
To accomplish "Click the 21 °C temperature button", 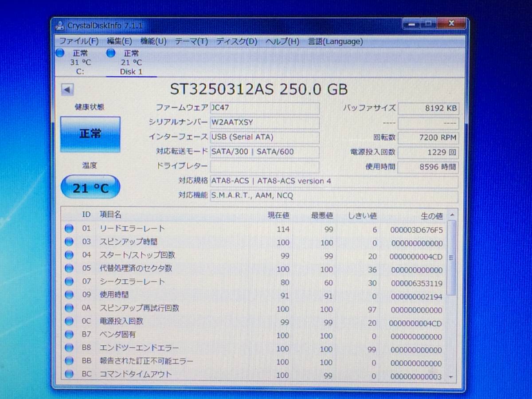I will (90, 188).
